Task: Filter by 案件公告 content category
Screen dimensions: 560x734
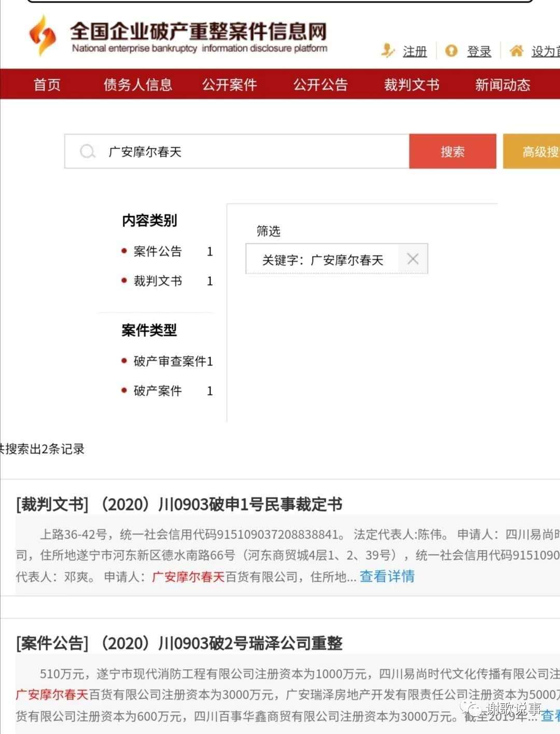Action: (x=158, y=252)
